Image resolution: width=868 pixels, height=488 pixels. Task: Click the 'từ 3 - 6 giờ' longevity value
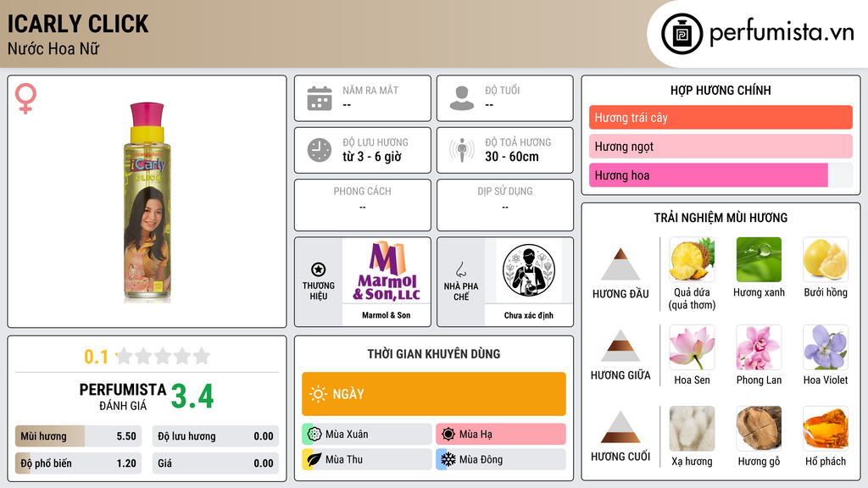pyautogui.click(x=372, y=157)
